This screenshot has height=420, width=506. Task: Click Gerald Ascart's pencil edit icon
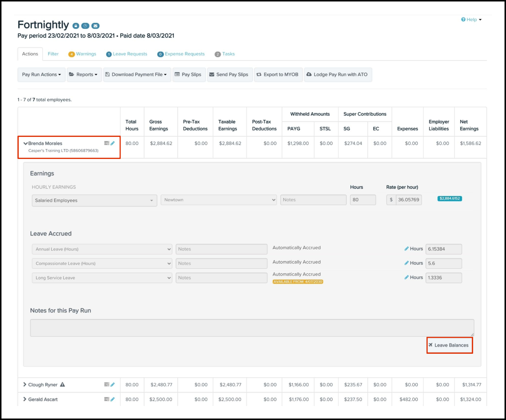(113, 399)
